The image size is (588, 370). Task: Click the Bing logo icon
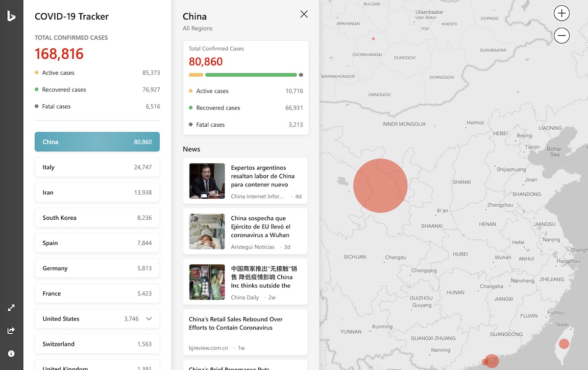(11, 17)
